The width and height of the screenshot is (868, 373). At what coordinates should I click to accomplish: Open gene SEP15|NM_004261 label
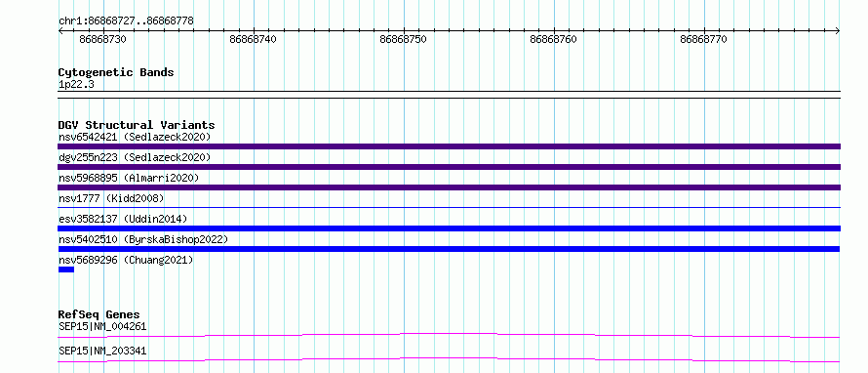tap(102, 326)
